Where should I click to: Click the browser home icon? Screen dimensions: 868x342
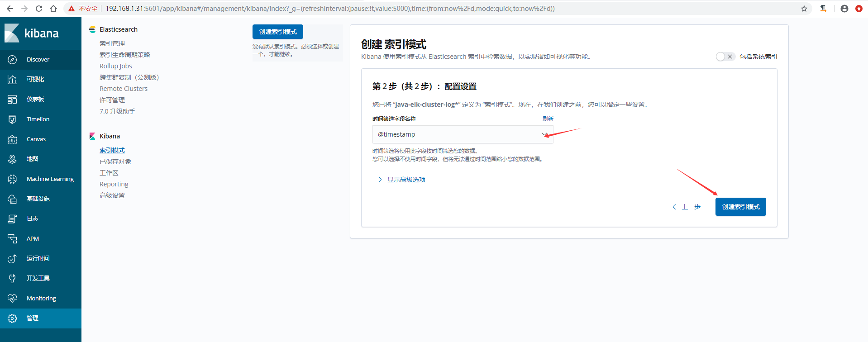pyautogui.click(x=53, y=9)
